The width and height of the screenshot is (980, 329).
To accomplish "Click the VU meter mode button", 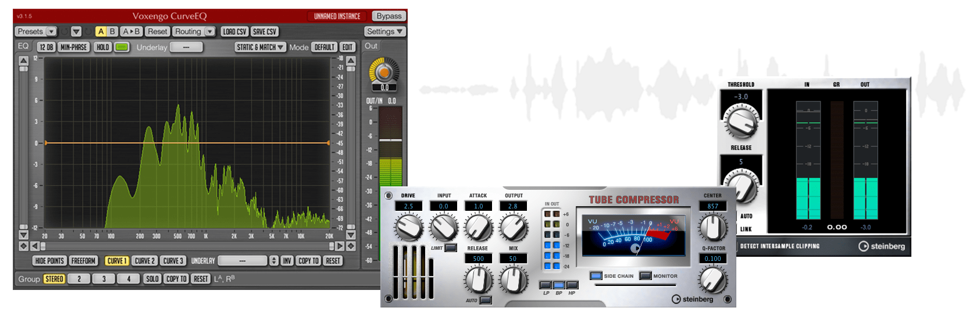I will click(635, 249).
